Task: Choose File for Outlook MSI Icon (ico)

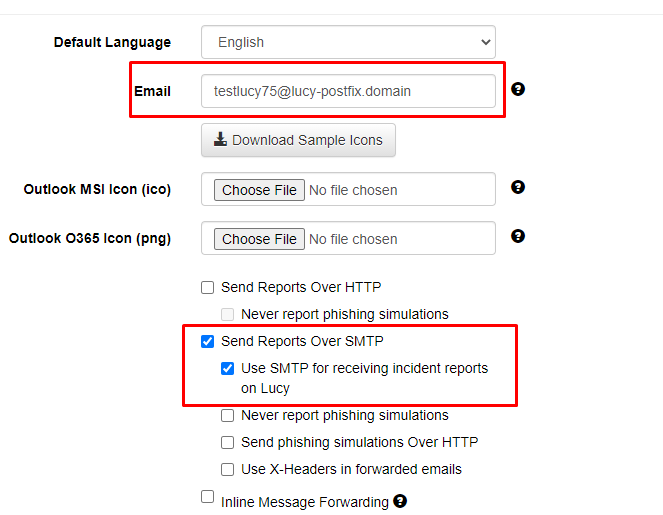Action: 259,190
